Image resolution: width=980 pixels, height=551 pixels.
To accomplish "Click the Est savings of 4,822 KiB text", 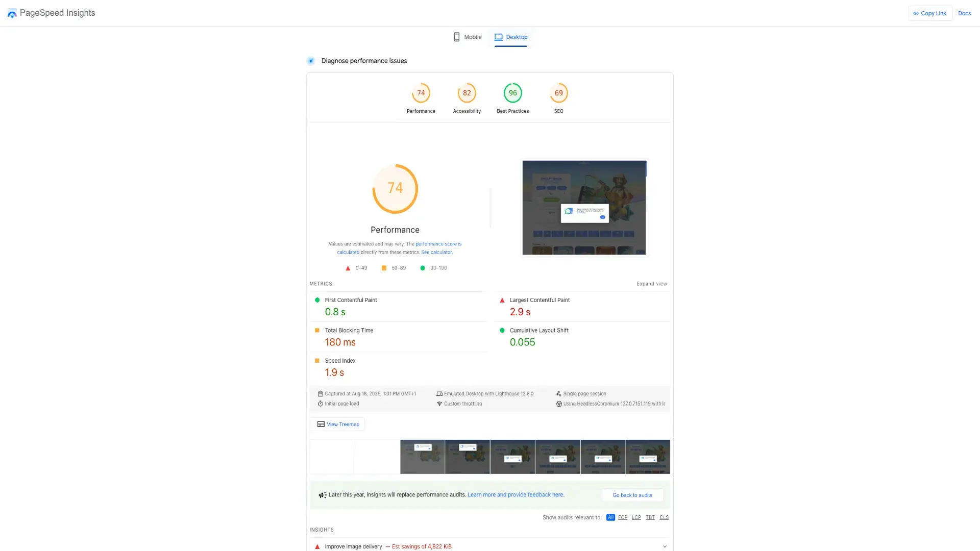I will (422, 546).
